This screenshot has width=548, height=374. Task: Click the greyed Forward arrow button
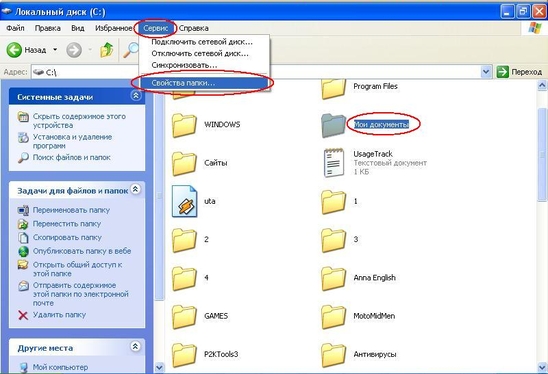(74, 50)
